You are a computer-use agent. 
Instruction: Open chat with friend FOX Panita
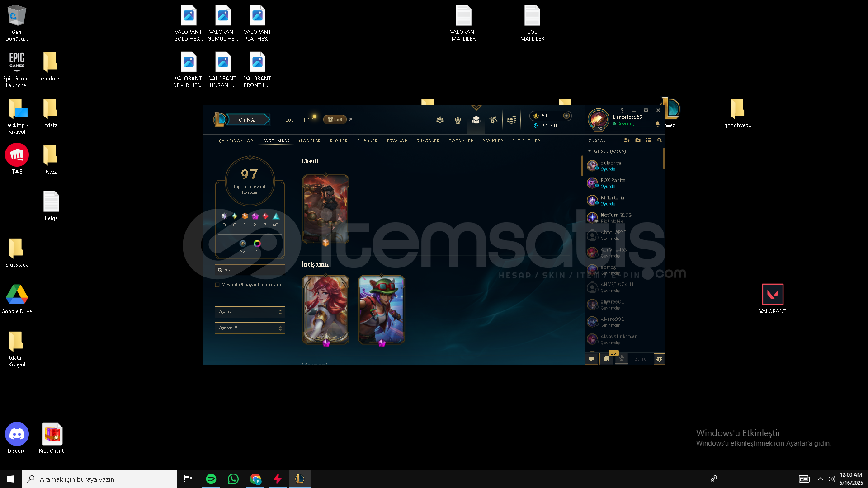pyautogui.click(x=624, y=183)
